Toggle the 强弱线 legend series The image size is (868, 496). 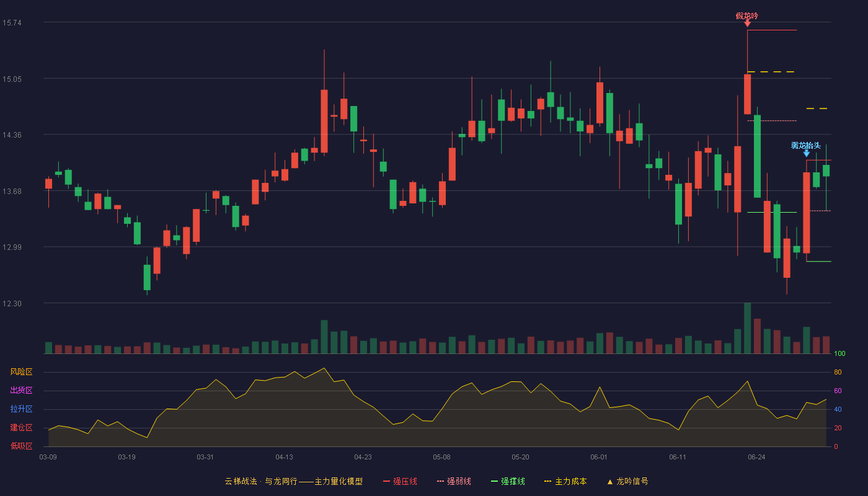tap(454, 481)
